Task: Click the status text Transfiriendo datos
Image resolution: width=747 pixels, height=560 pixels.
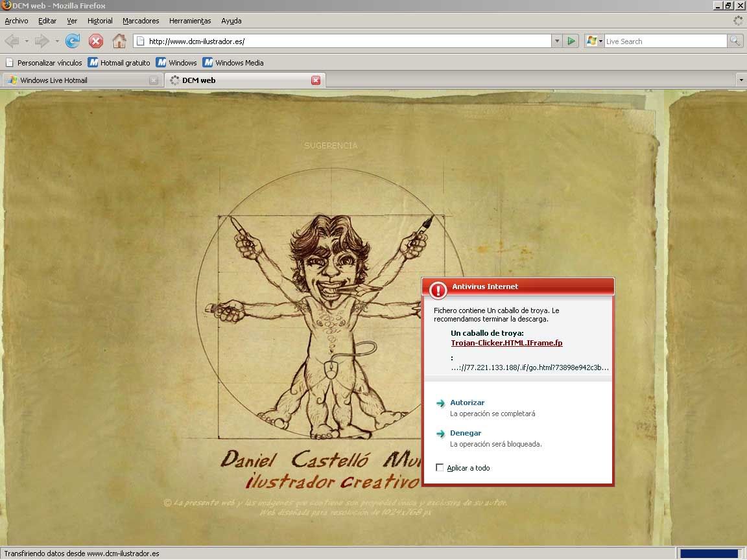Action: [x=82, y=554]
